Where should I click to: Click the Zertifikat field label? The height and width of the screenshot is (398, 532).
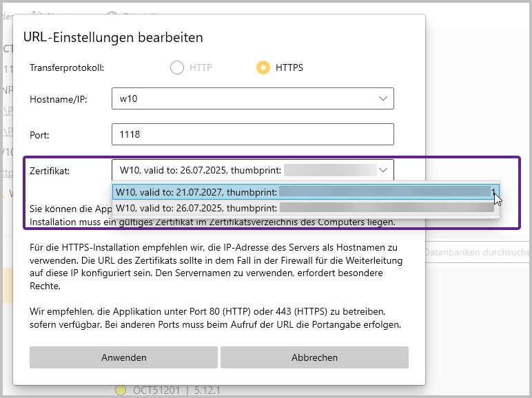point(50,169)
